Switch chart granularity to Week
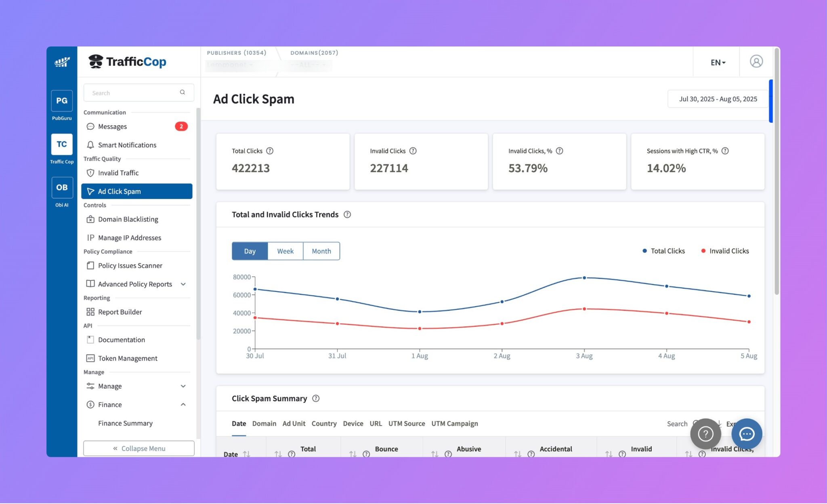Viewport: 827px width, 504px height. [285, 251]
